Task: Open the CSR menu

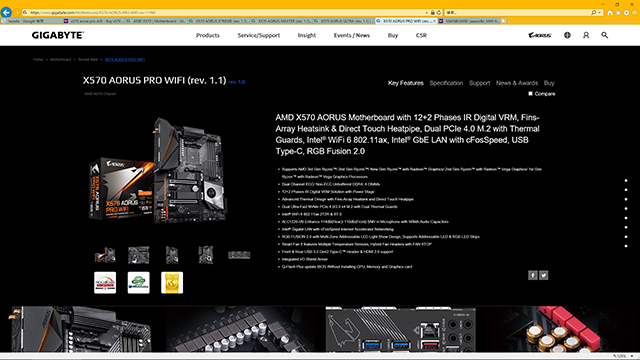Action: point(421,36)
